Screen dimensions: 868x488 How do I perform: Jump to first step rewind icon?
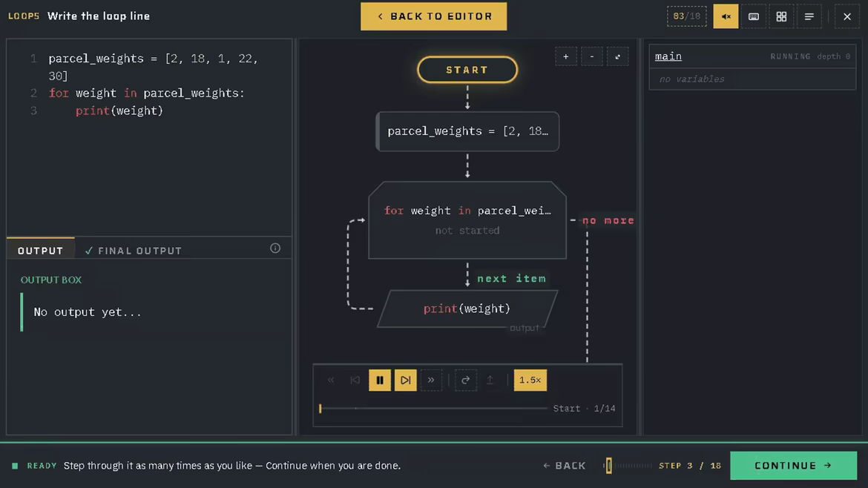tap(330, 380)
